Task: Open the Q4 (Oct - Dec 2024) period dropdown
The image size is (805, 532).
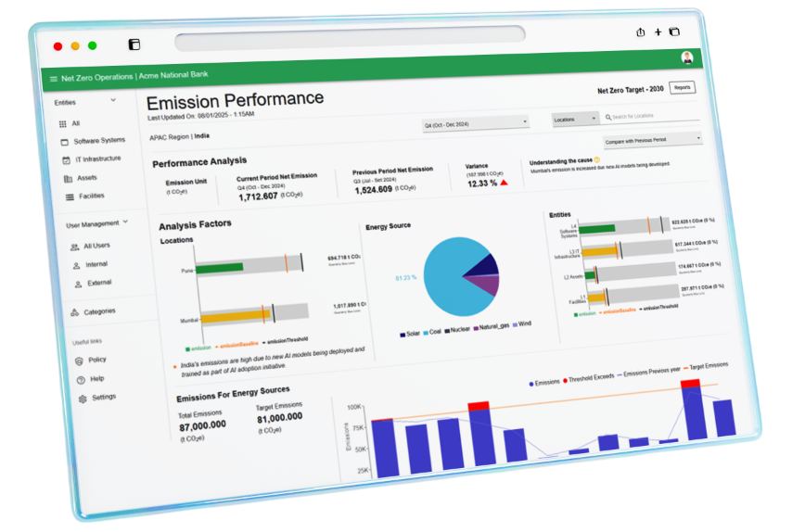Action: [x=475, y=122]
